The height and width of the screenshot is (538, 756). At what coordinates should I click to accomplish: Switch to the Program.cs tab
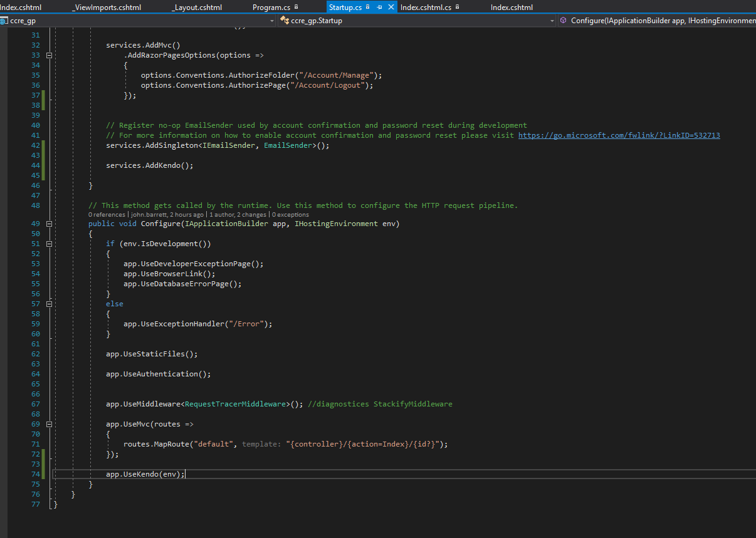(271, 7)
